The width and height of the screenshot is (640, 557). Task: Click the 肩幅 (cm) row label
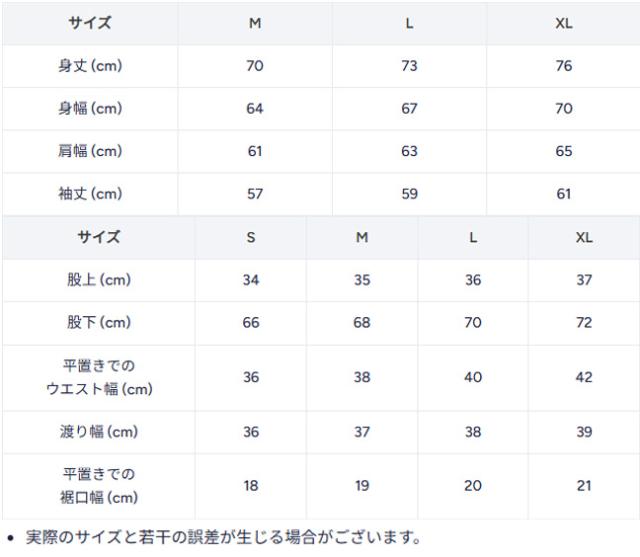coord(90,152)
